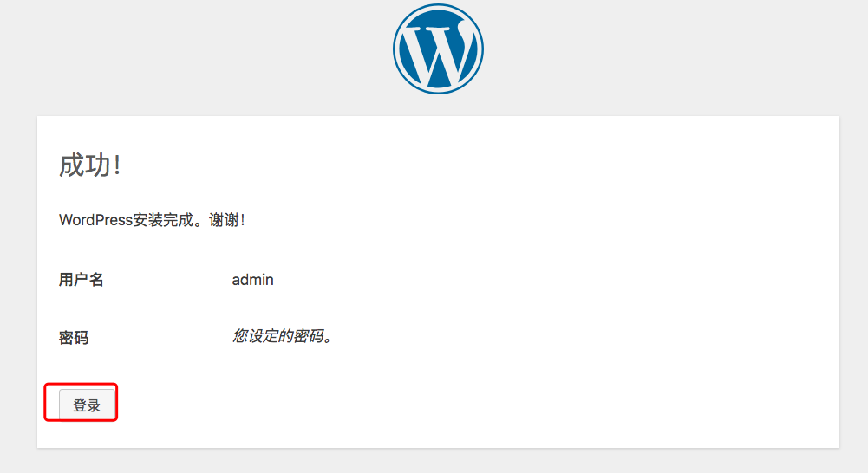Click the character 录 on the login button
This screenshot has width=868, height=473.
[x=94, y=405]
